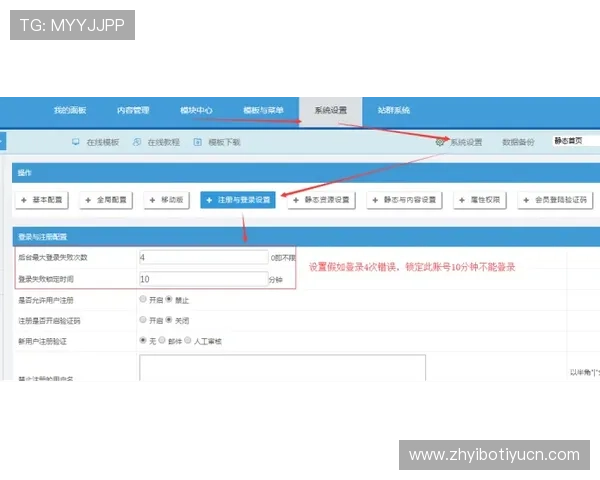Open 静态与内容设置 section
The width and height of the screenshot is (600, 480).
coord(404,200)
